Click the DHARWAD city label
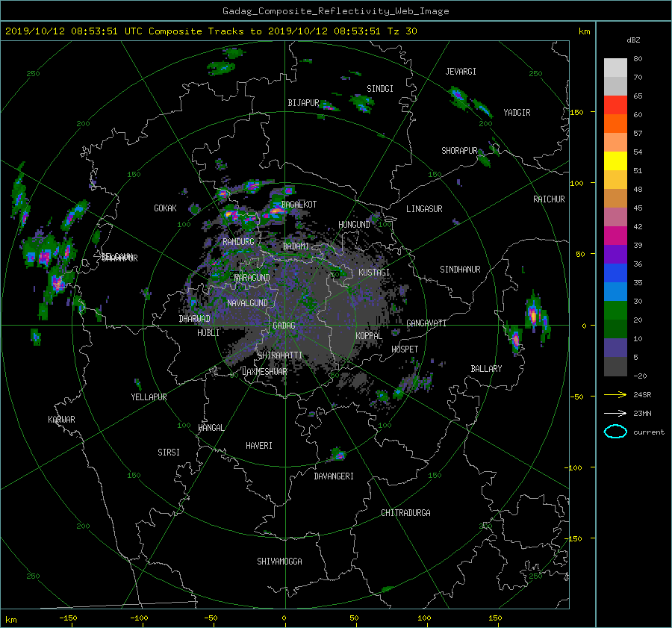 [x=195, y=319]
